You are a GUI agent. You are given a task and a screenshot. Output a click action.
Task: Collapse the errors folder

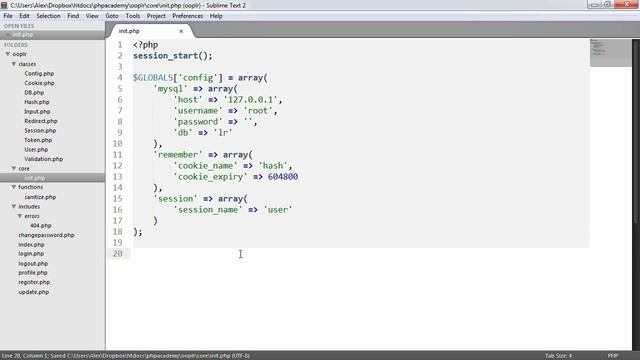click(20, 216)
